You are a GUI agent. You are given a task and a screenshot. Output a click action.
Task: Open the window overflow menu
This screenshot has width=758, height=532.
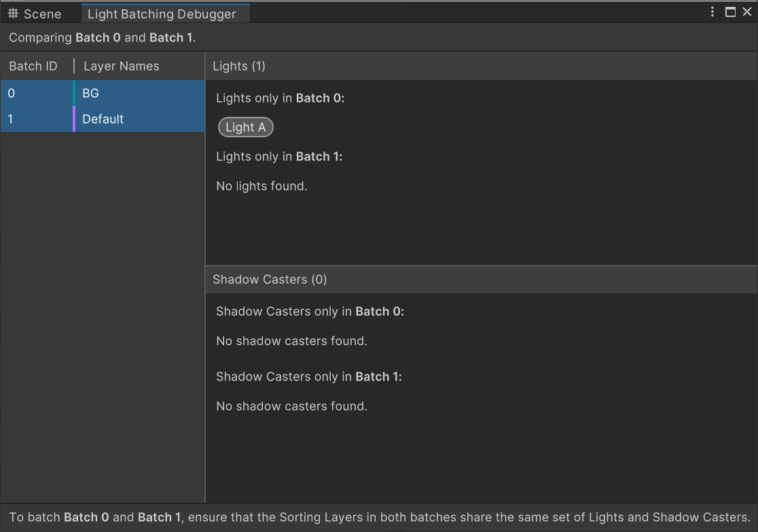click(x=711, y=12)
